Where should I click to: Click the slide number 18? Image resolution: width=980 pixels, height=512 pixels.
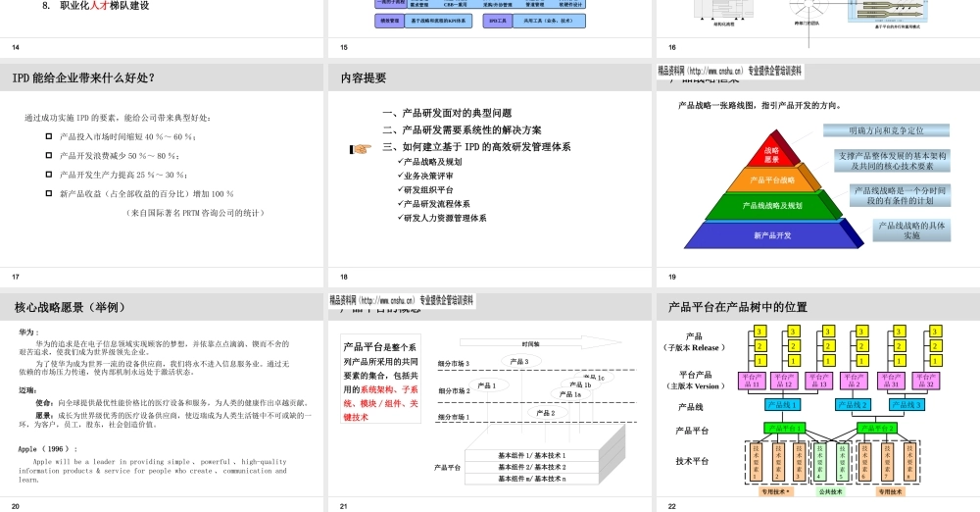pos(344,277)
